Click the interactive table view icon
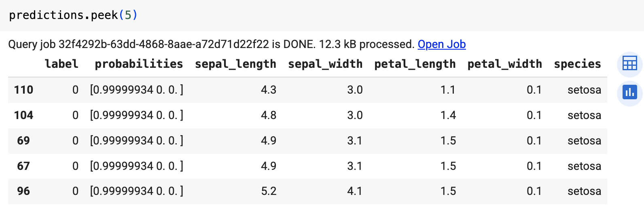The image size is (644, 205). pyautogui.click(x=629, y=64)
